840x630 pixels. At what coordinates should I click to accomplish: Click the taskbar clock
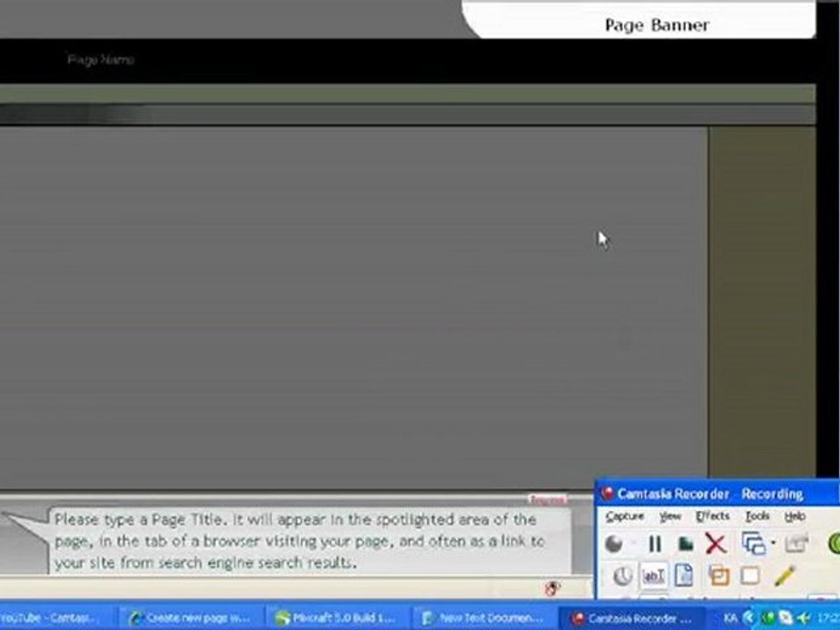[828, 618]
